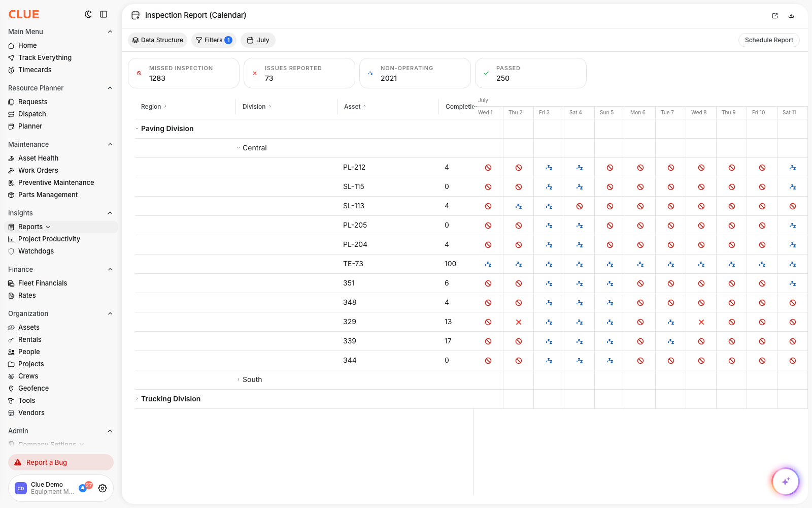This screenshot has height=508, width=812.
Task: Click the CLUE logo
Action: coord(24,14)
